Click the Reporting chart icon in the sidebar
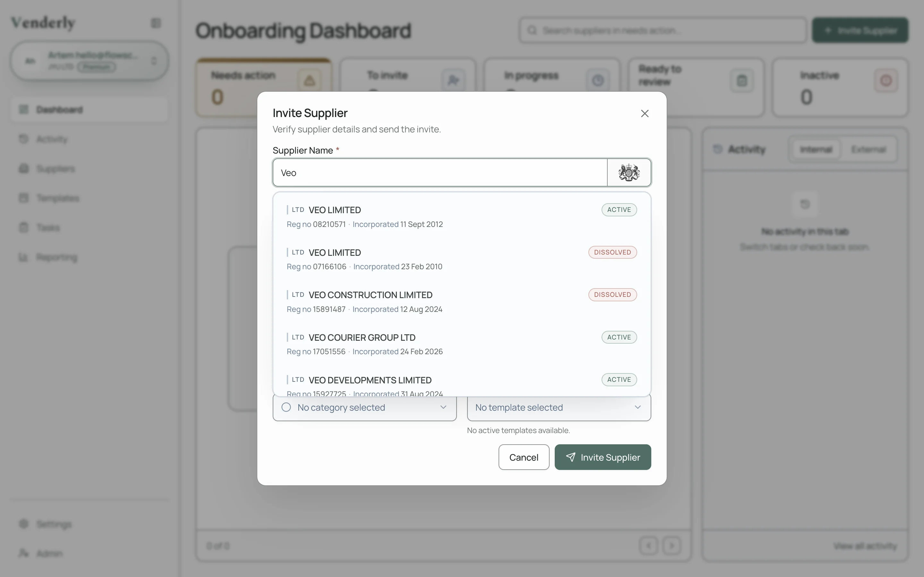The height and width of the screenshot is (577, 924). pos(24,257)
